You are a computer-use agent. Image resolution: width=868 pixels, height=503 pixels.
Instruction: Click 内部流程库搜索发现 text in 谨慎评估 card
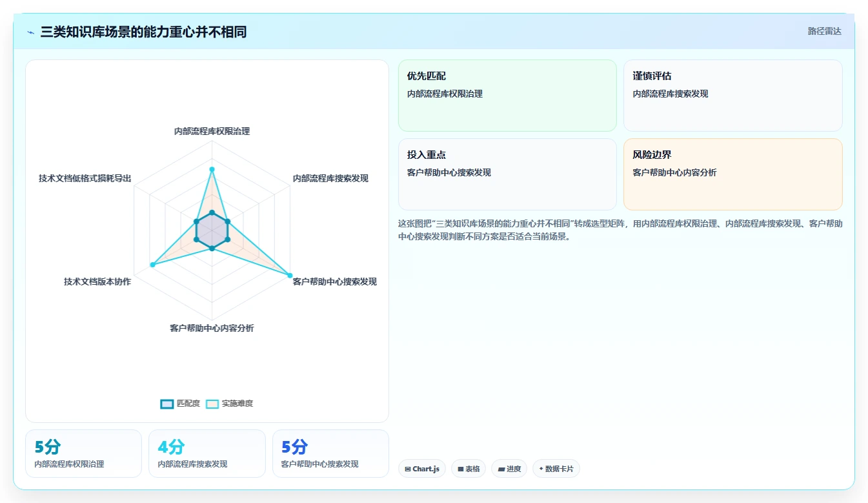[x=671, y=94]
